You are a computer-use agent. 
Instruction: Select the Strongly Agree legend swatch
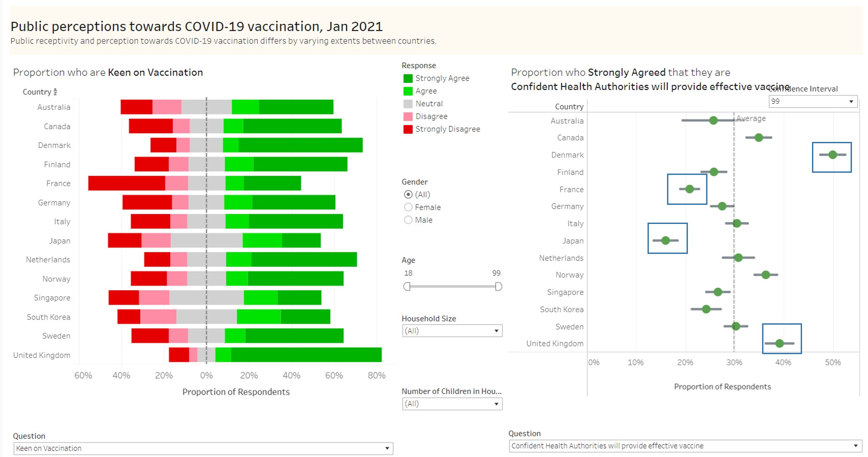click(x=408, y=78)
